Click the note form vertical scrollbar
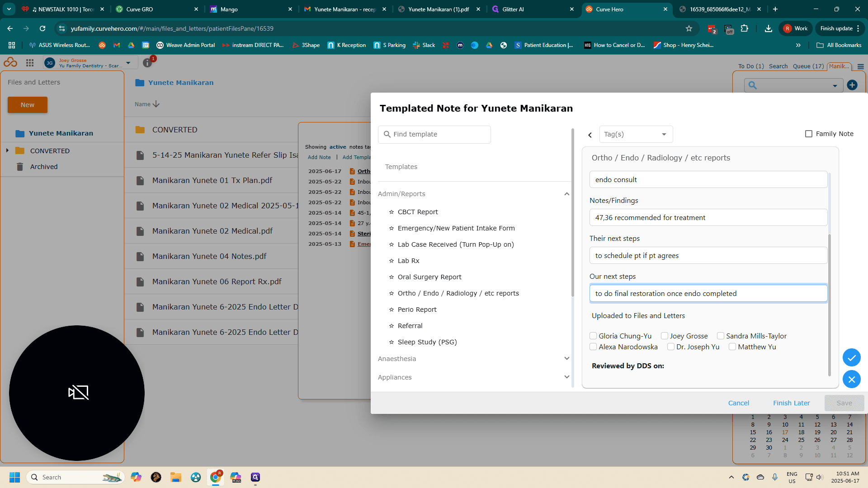The height and width of the screenshot is (488, 868). coord(829,305)
